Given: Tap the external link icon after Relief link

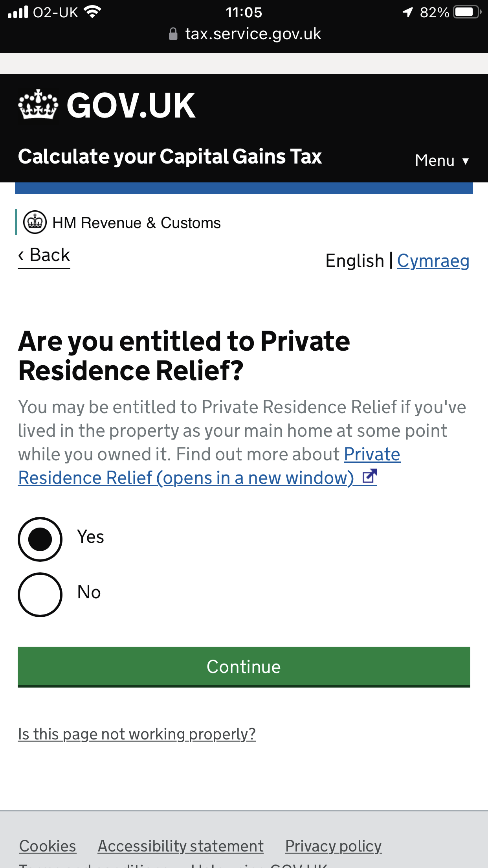Looking at the screenshot, I should 369,477.
